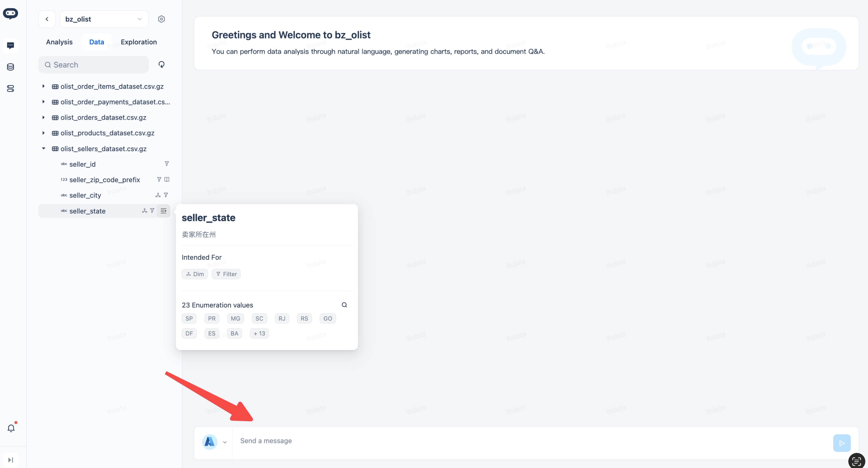Switch to the Exploration tab

(139, 42)
